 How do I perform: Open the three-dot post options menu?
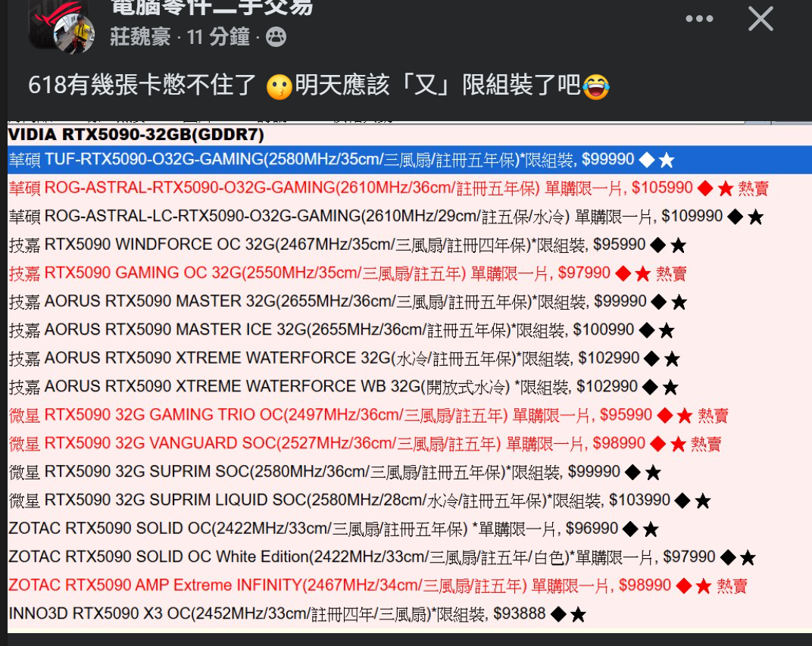(x=699, y=19)
